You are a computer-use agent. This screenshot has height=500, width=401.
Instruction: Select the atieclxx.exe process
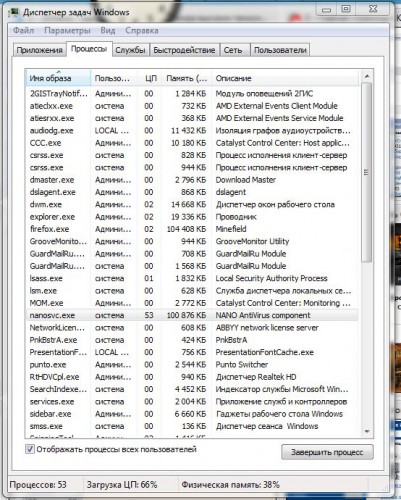192,106
